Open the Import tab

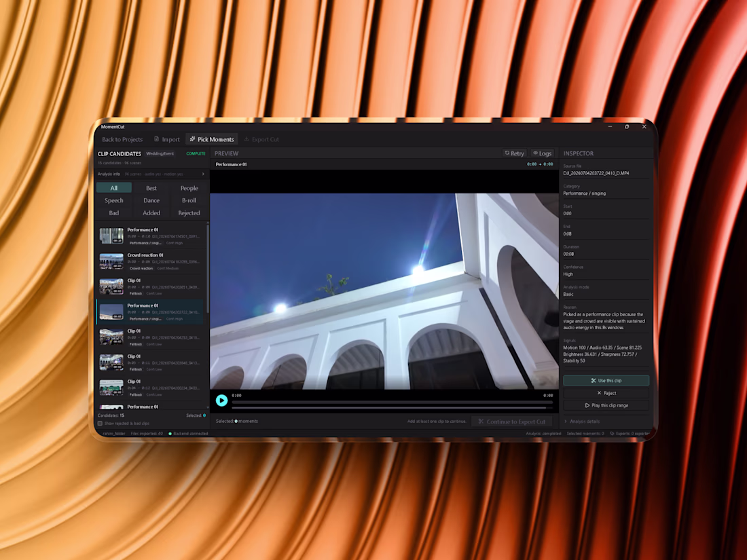(167, 140)
